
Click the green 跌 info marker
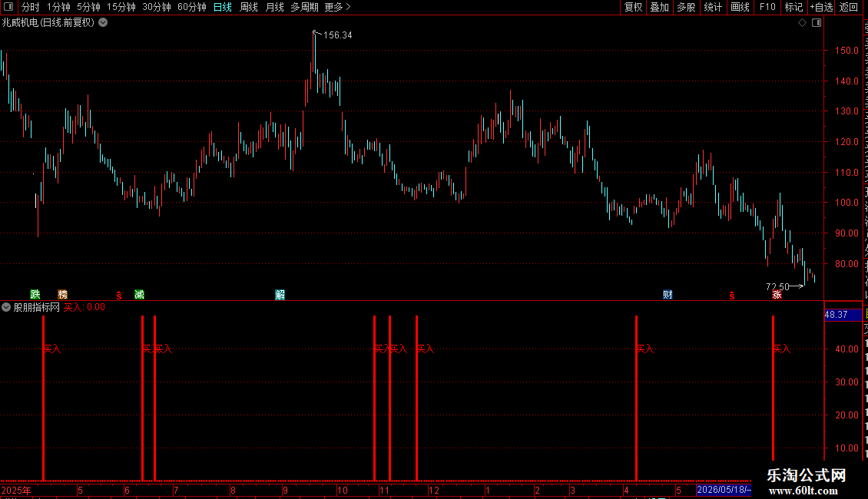(x=35, y=294)
